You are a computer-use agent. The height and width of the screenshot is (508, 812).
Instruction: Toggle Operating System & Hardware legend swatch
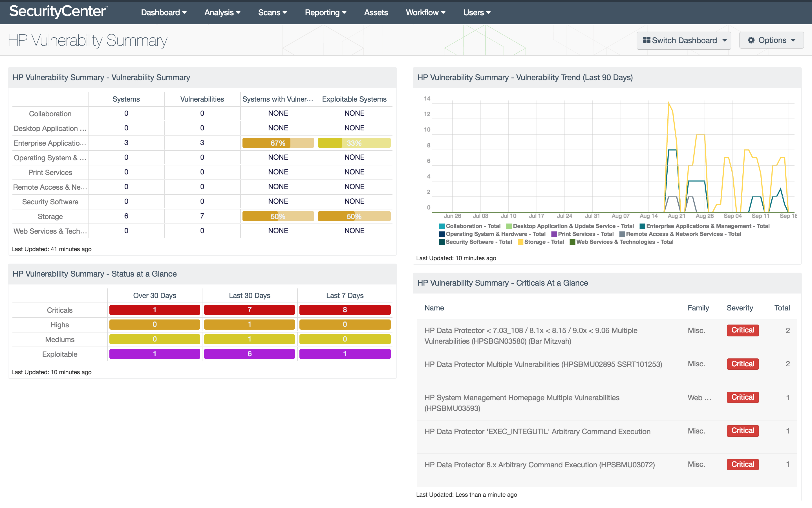coord(442,234)
